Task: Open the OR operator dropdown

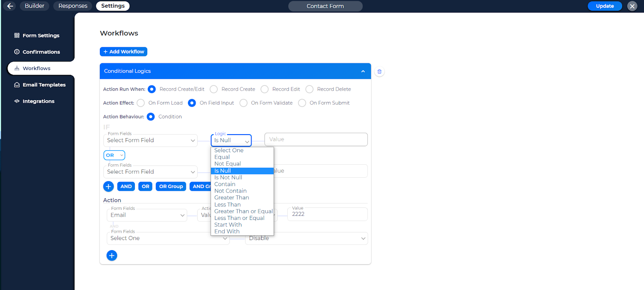Action: click(x=114, y=155)
